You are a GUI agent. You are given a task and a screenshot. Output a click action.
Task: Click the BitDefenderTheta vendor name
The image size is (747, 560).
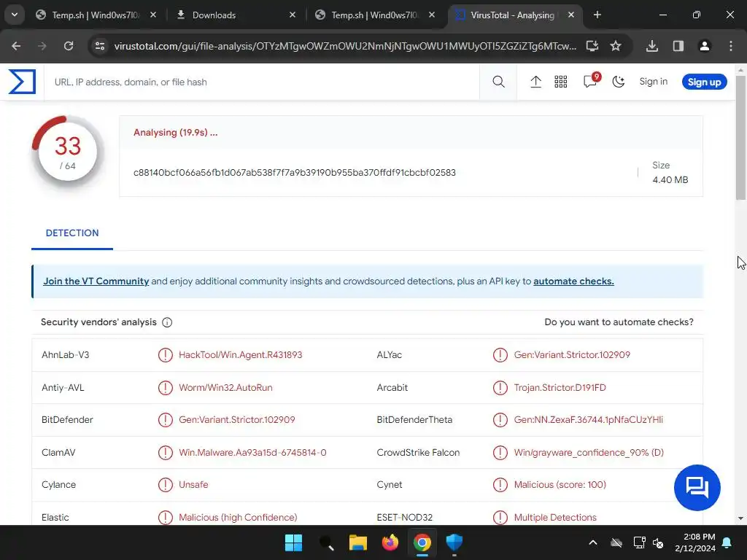click(414, 420)
